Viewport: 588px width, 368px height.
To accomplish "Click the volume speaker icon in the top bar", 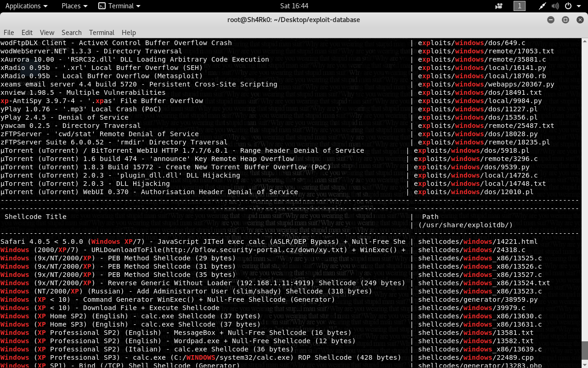I will pyautogui.click(x=554, y=6).
